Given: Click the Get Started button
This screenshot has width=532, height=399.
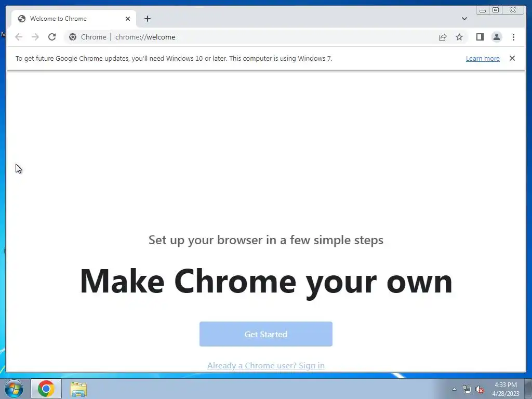Looking at the screenshot, I should click(266, 334).
